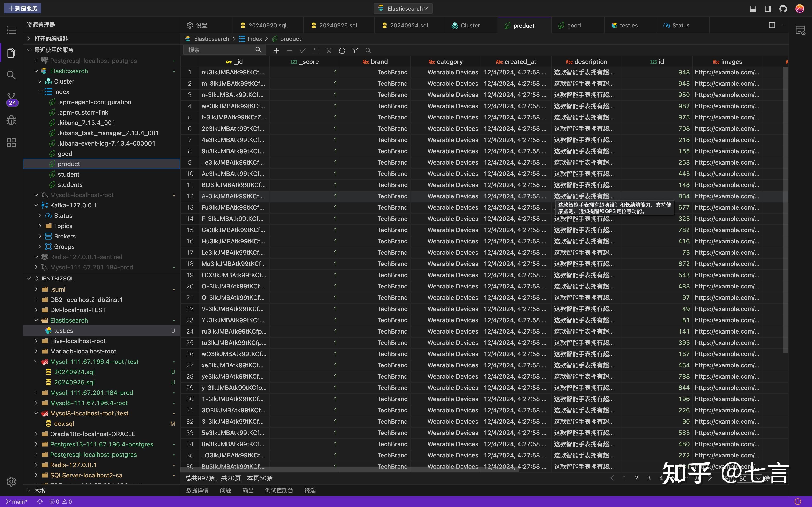Toggle the secondary sidebar layout icon
This screenshot has width=812, height=507.
[768, 8]
